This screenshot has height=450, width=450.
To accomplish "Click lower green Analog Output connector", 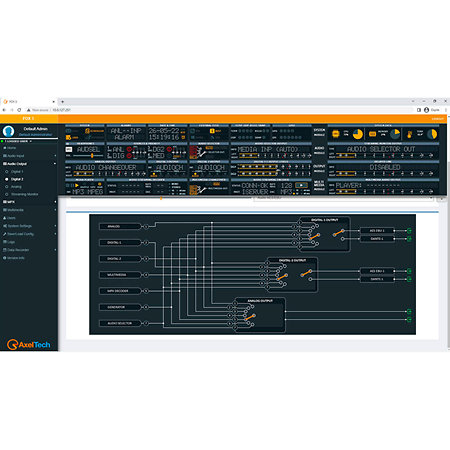I will tap(409, 319).
